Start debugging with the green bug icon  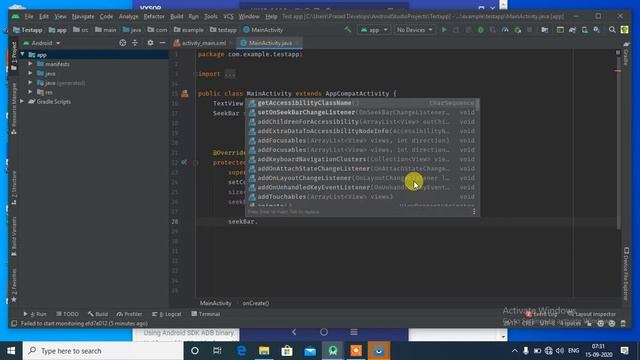[x=480, y=30]
